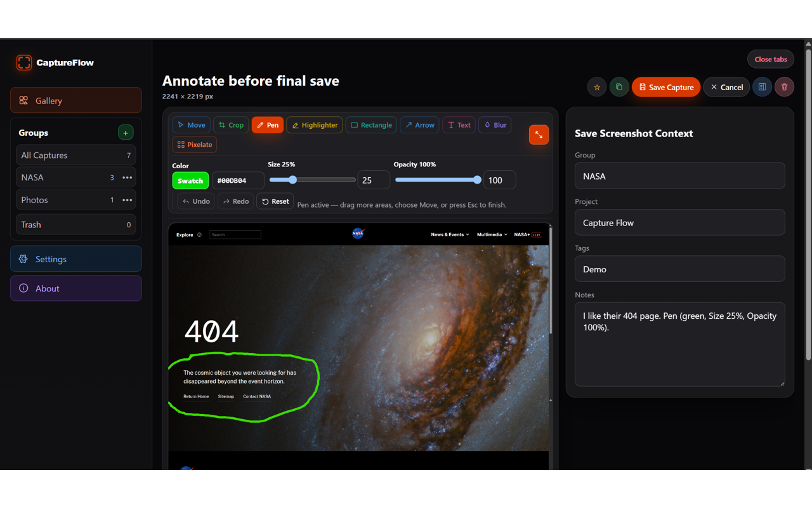Select All Captures group
Screen dimensions: 812x508
tap(76, 155)
